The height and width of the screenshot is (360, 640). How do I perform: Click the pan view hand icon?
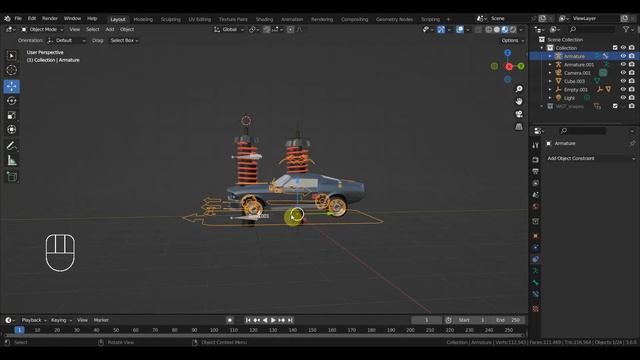point(519,101)
